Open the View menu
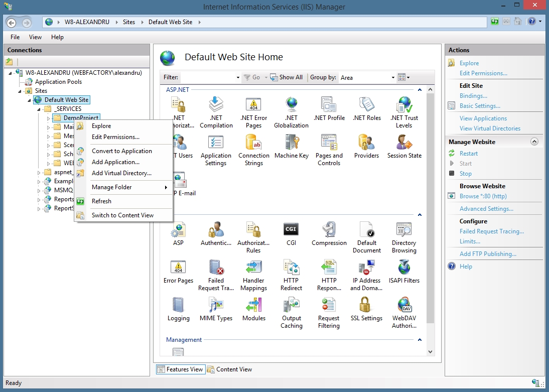The width and height of the screenshot is (549, 392). coord(35,37)
